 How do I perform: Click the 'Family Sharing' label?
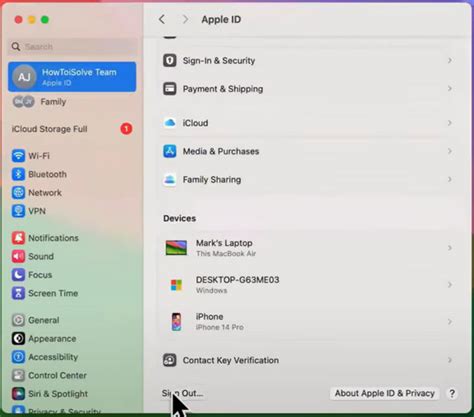[212, 180]
